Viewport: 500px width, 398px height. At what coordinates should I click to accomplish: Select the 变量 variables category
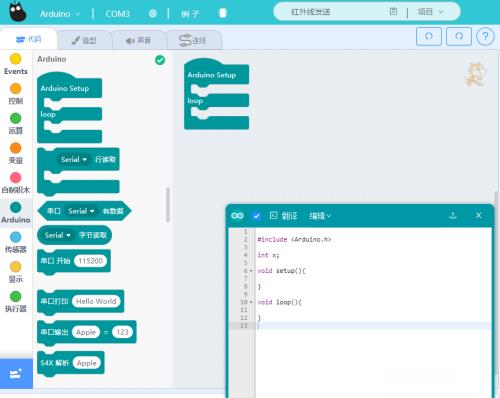point(16,153)
